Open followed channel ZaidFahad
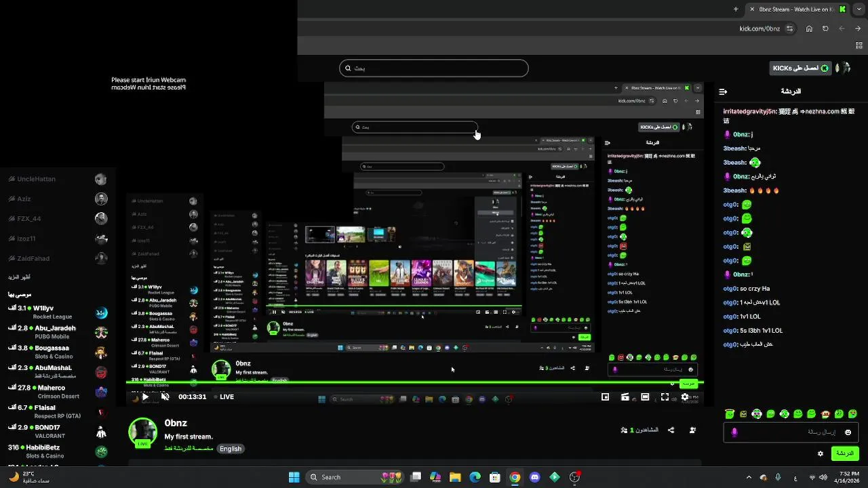This screenshot has width=868, height=488. tap(58, 258)
